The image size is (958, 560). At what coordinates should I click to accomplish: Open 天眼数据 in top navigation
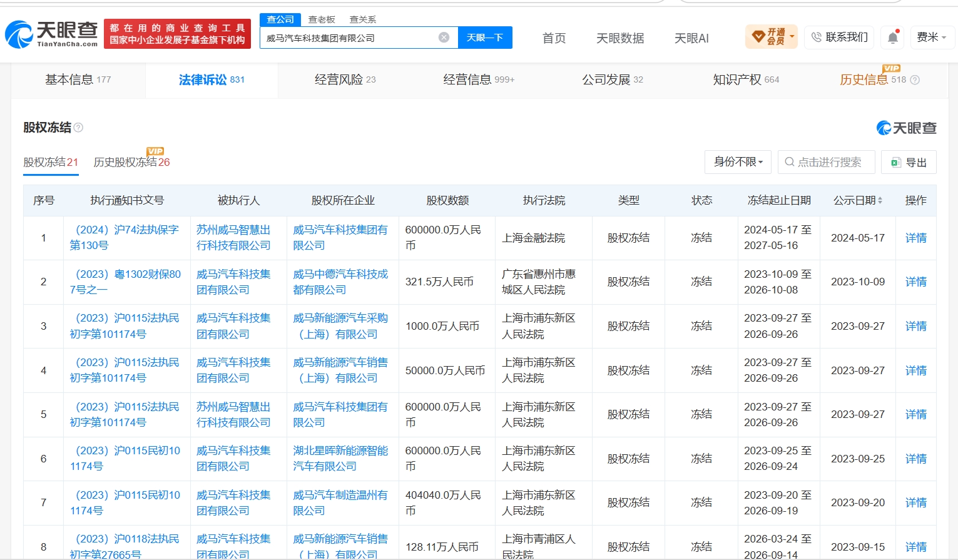point(620,38)
